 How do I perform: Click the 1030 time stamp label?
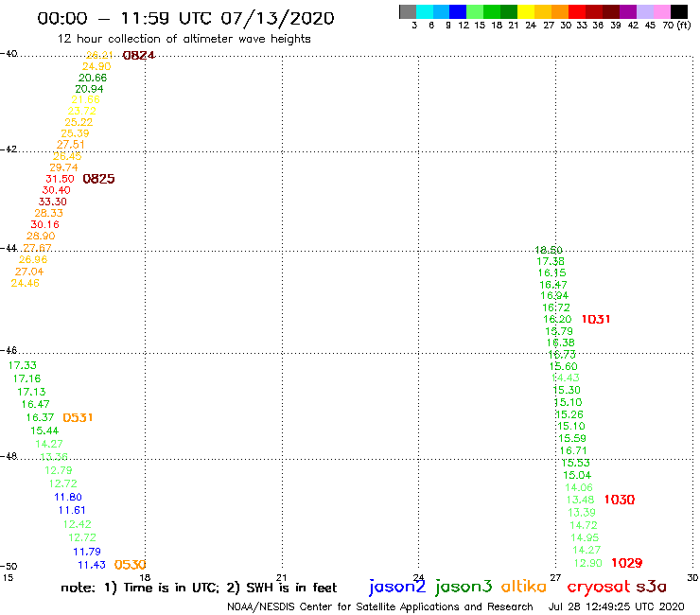620,500
